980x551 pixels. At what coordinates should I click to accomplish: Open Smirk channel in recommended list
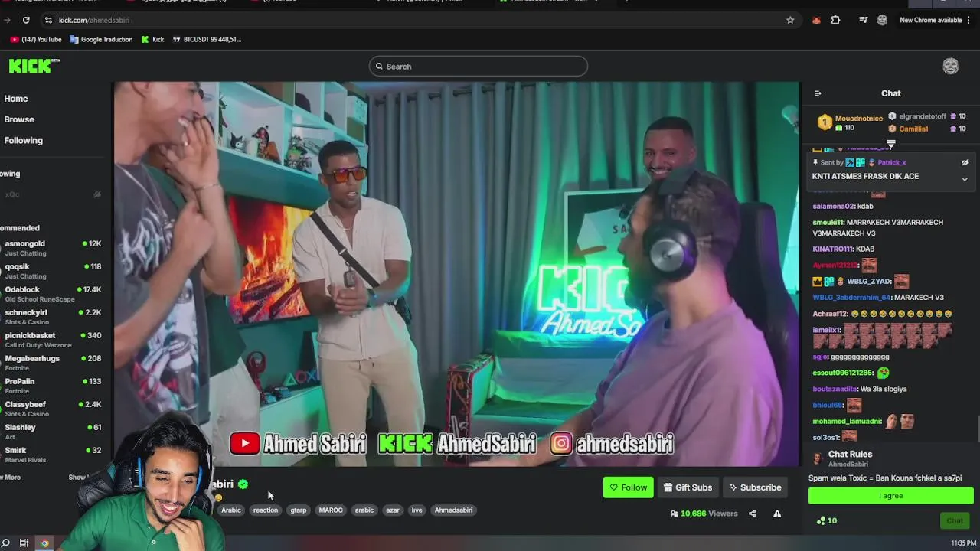(x=52, y=455)
